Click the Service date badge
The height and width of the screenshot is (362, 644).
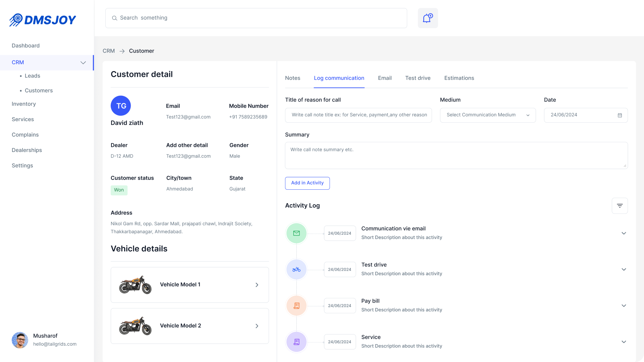coord(340,342)
